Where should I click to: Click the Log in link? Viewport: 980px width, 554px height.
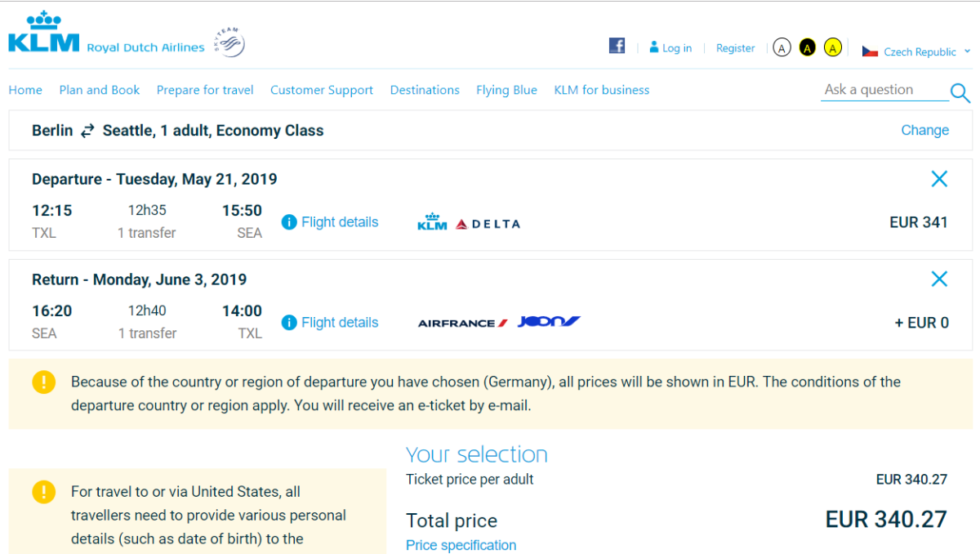670,48
